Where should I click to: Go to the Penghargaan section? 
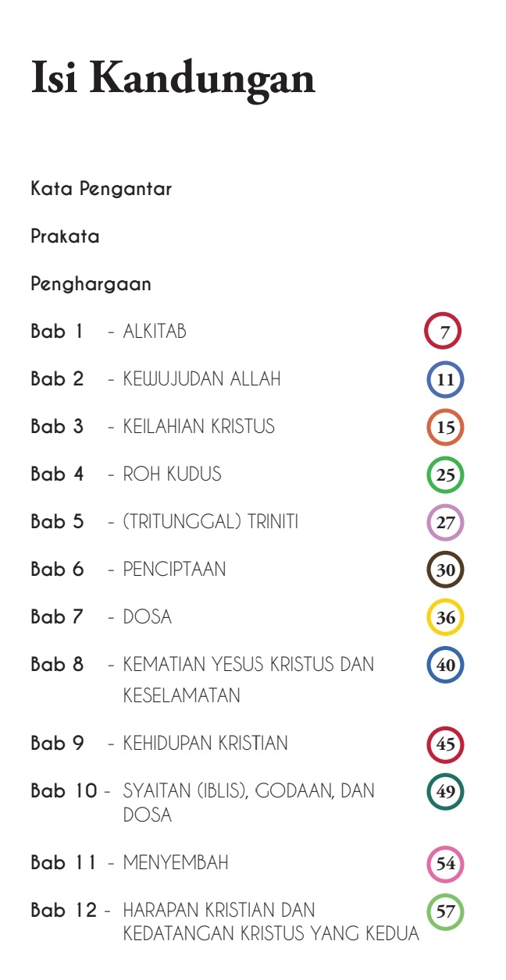click(x=91, y=284)
